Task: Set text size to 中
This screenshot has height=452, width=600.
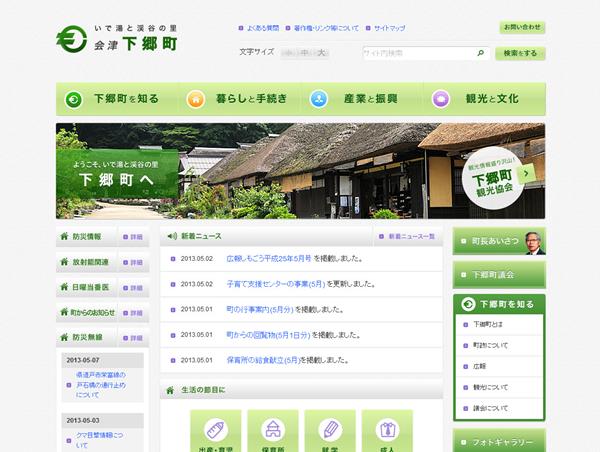Action: [x=305, y=53]
